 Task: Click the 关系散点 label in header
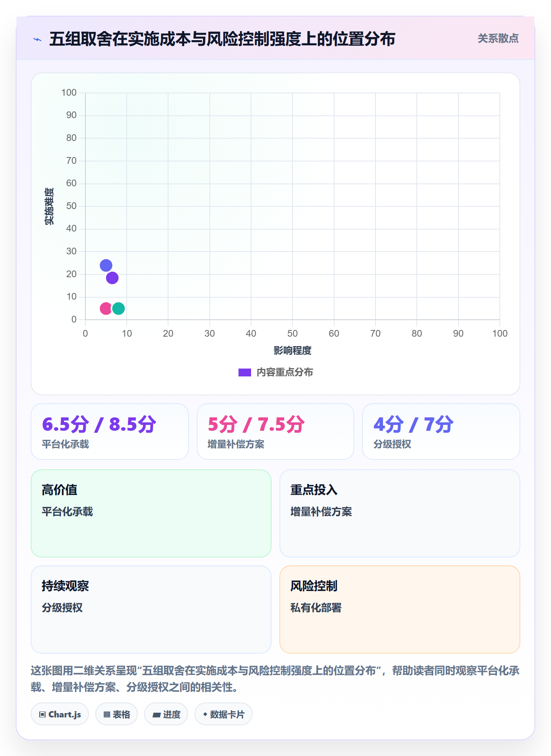point(498,39)
